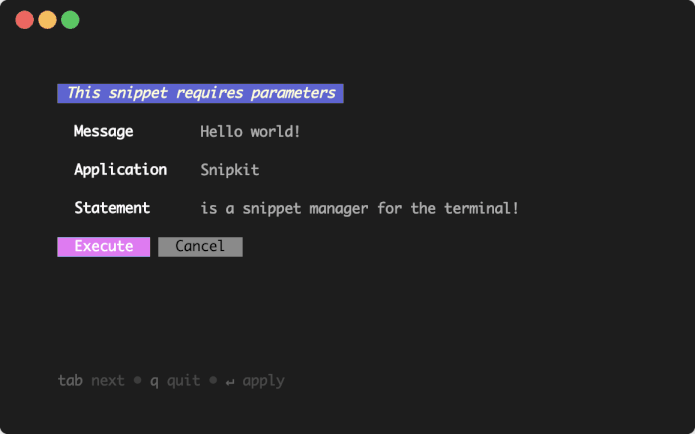Click the next hint in the help bar
The image size is (695, 434).
[x=108, y=381]
